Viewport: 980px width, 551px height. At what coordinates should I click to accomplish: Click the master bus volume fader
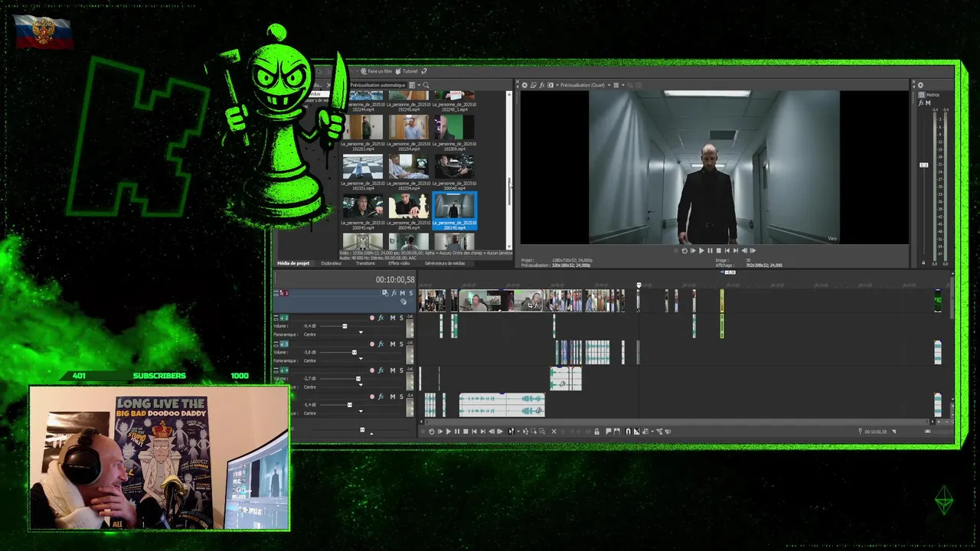click(924, 165)
